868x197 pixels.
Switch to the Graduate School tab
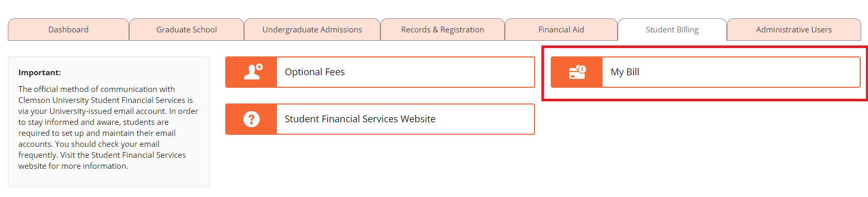pos(187,29)
